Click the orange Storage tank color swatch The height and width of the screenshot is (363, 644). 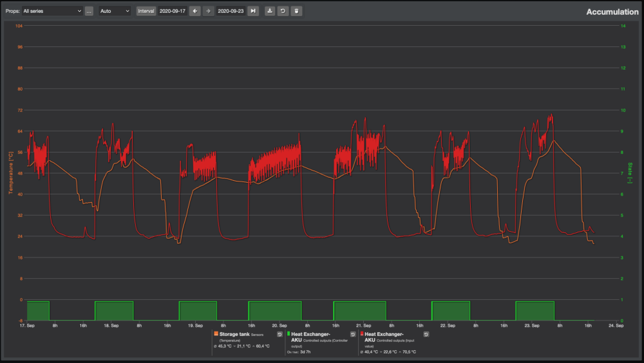tap(216, 334)
